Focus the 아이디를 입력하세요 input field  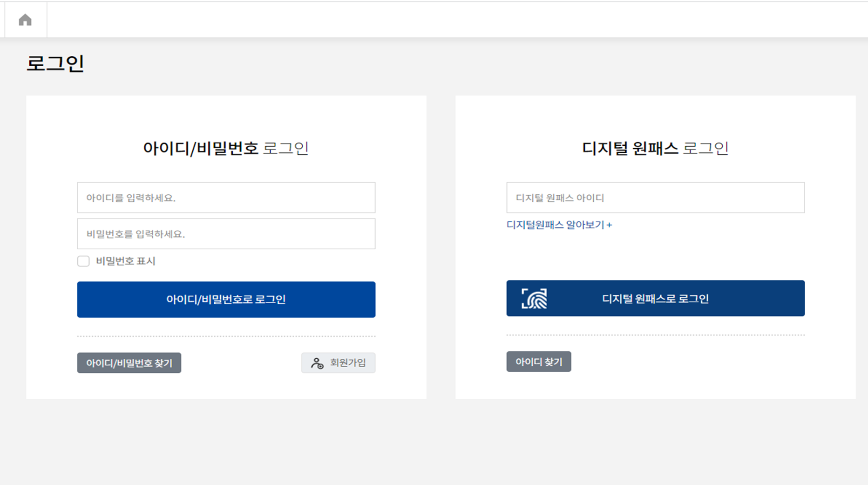point(226,198)
